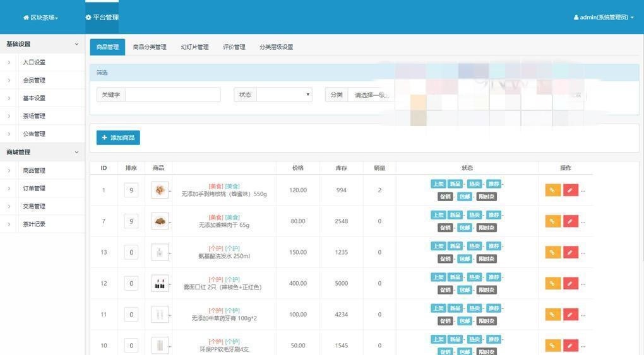Click orange link icon for 环保PP软毛牙刷4支 row
Viewport: 644px width, 355px height.
[x=553, y=345]
